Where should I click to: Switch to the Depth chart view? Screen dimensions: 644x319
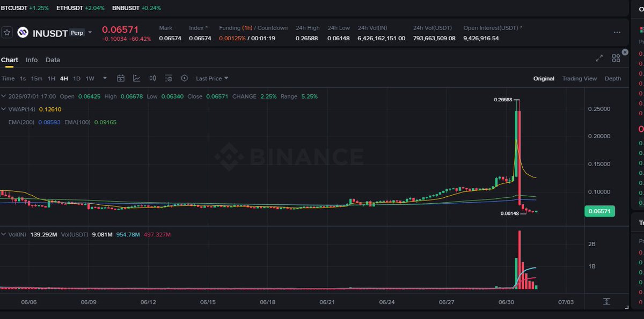613,78
